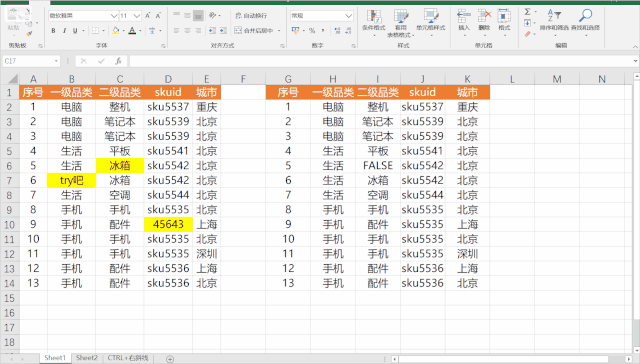Click accounting number format icon

coord(296,31)
